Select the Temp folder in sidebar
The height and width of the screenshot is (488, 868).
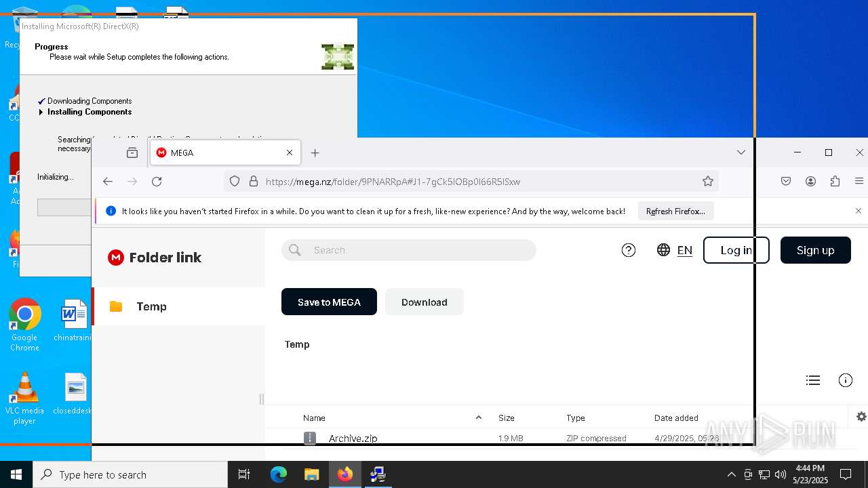point(178,306)
